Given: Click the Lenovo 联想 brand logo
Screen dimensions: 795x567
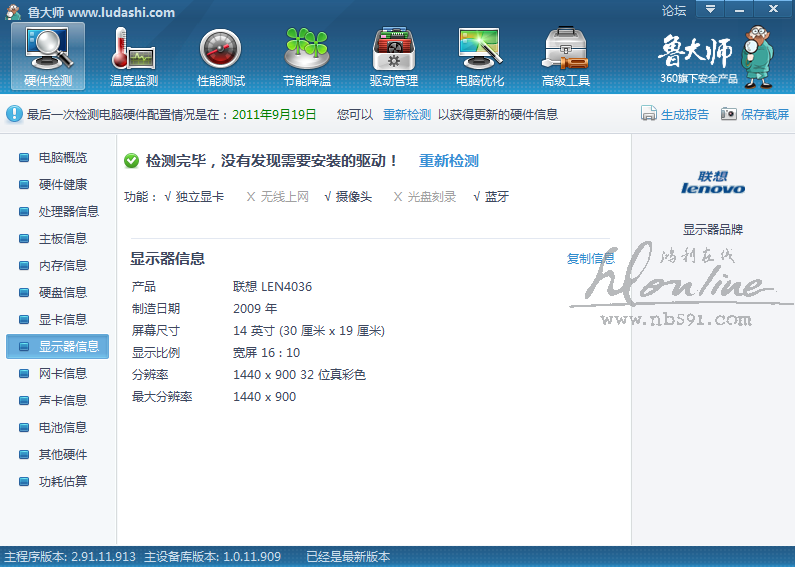Looking at the screenshot, I should (x=713, y=183).
